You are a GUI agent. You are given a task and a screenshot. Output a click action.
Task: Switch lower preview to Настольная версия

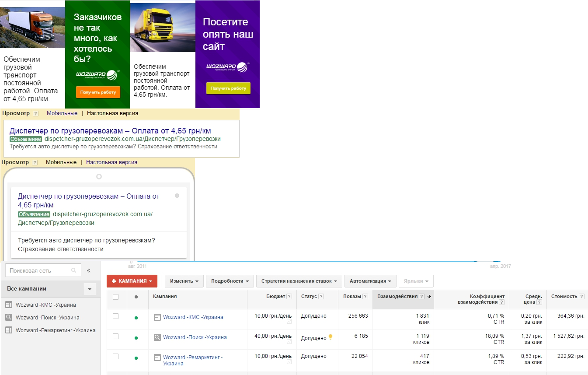click(x=111, y=162)
